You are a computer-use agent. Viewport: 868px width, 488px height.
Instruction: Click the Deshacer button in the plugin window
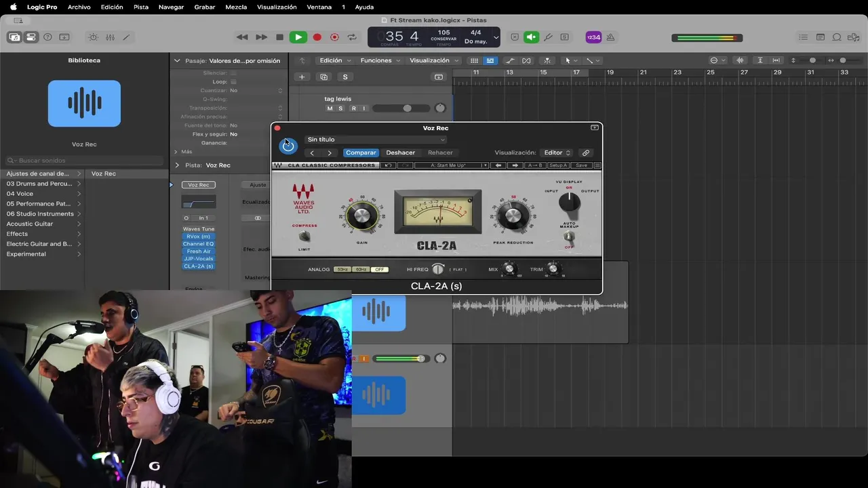400,152
